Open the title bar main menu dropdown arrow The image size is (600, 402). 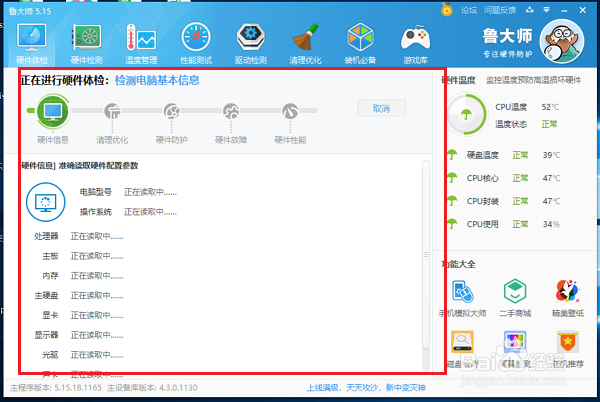(x=546, y=10)
